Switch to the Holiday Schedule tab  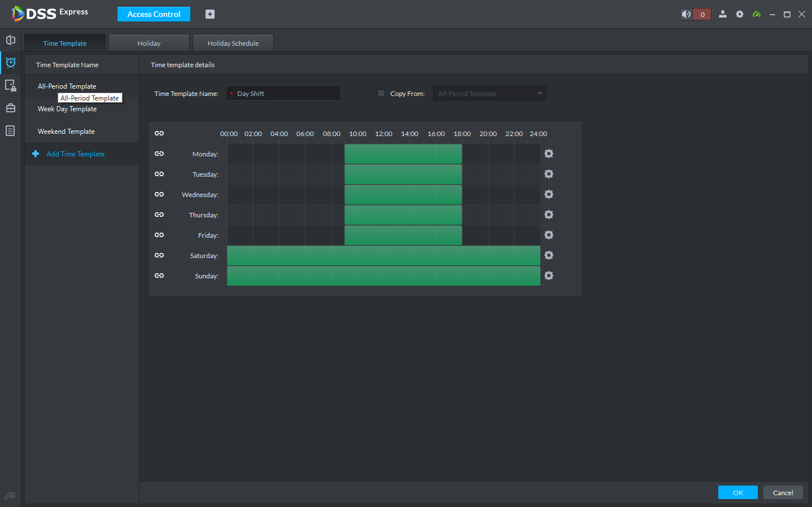tap(233, 43)
